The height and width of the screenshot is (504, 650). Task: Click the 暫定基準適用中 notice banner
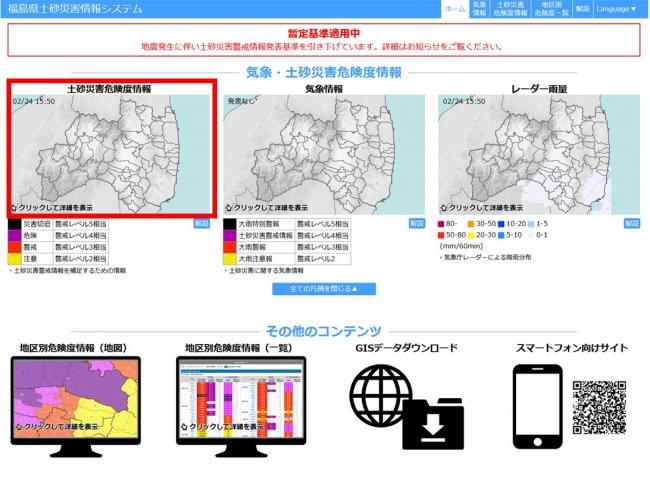324,40
